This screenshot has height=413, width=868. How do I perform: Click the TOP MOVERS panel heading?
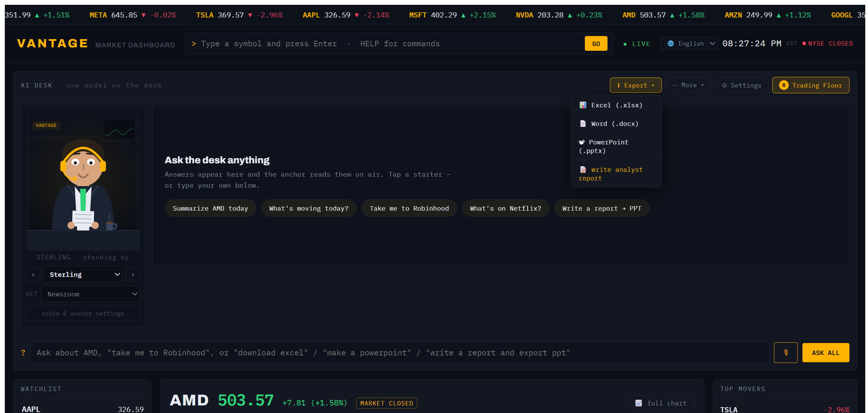(x=743, y=389)
